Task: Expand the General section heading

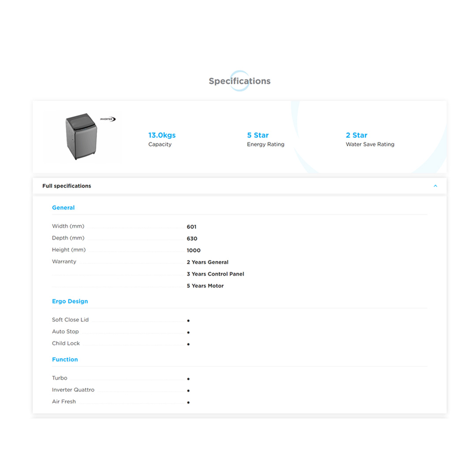Action: pos(63,207)
